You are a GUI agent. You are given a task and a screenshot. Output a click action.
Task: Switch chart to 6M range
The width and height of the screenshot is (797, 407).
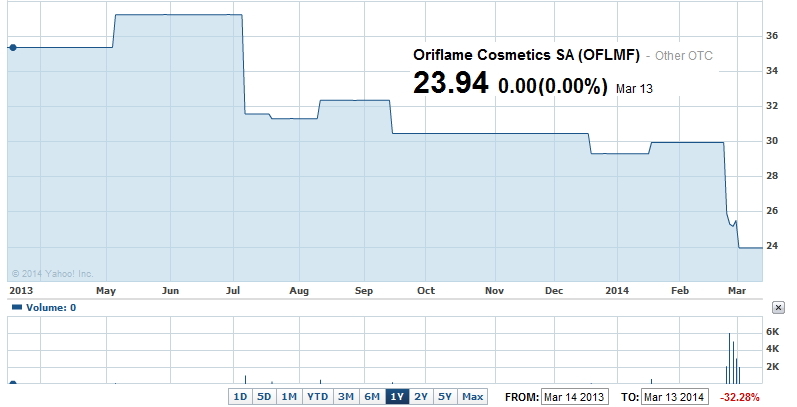click(x=372, y=397)
